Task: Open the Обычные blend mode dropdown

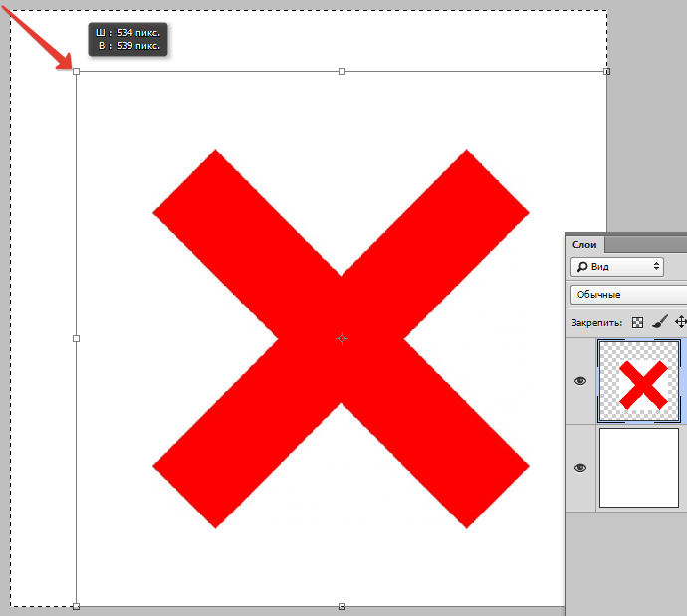Action: click(628, 295)
